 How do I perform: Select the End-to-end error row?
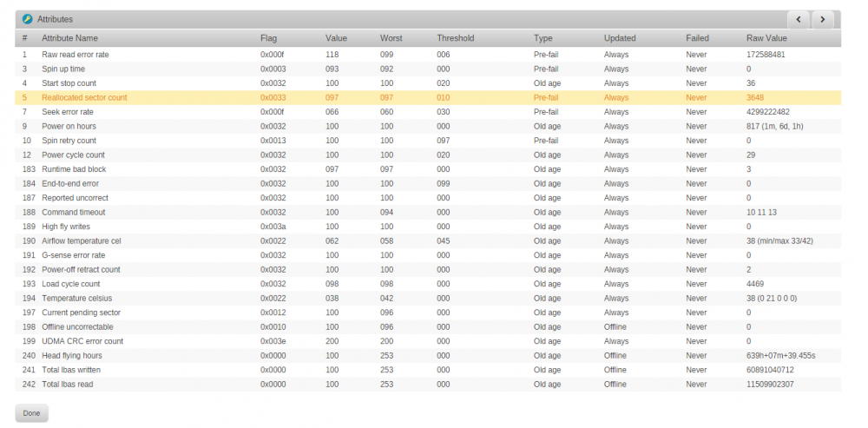[x=428, y=184]
